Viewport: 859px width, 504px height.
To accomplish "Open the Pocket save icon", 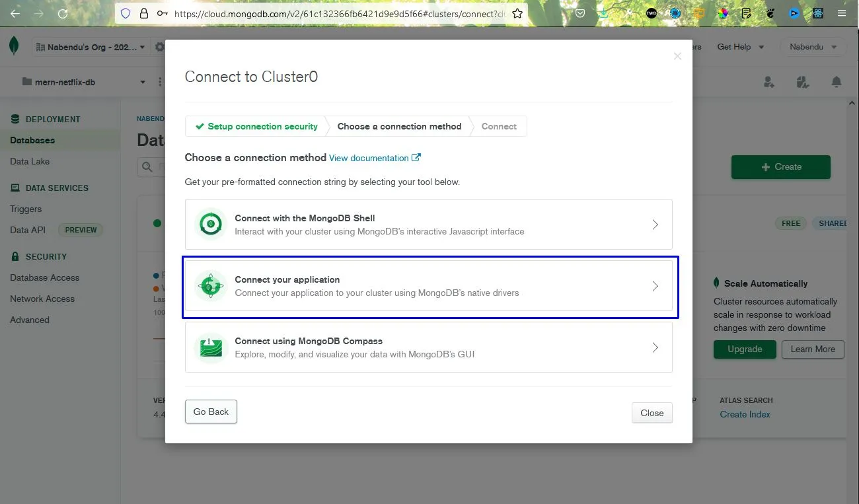I will pyautogui.click(x=579, y=13).
